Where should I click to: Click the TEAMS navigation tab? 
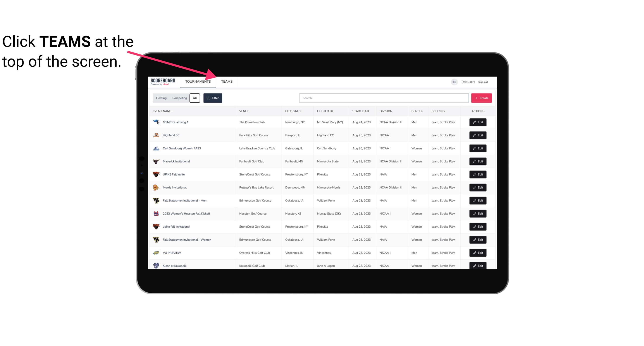pos(226,81)
